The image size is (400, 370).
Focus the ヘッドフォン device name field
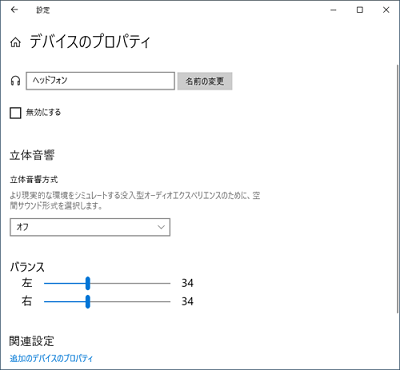(x=100, y=81)
